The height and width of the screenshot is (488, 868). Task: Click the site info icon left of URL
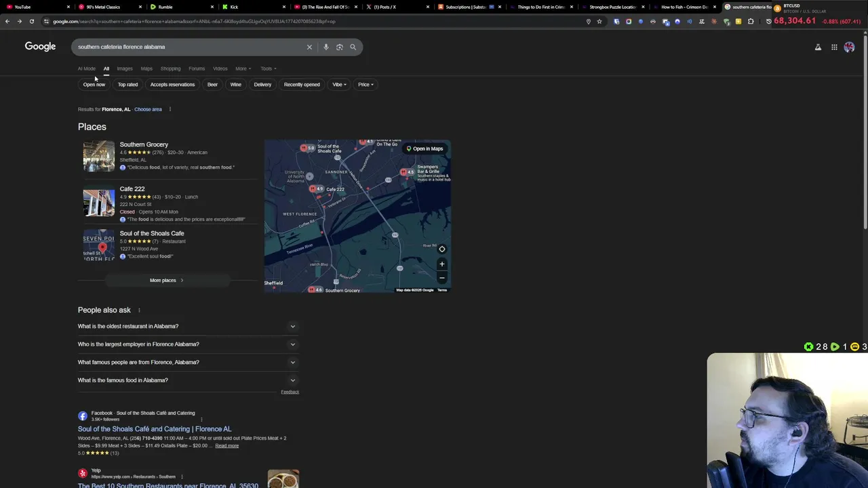click(x=46, y=21)
